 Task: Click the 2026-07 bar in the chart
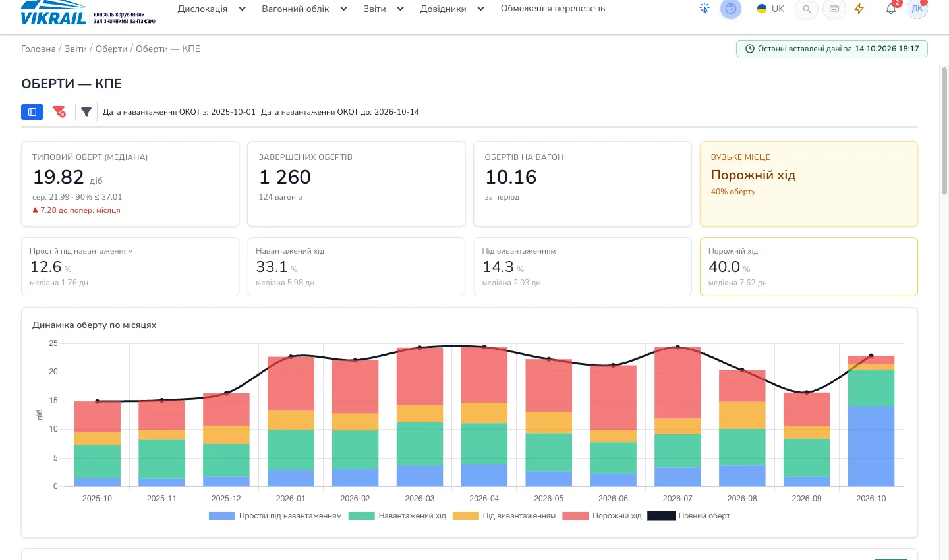pos(677,417)
